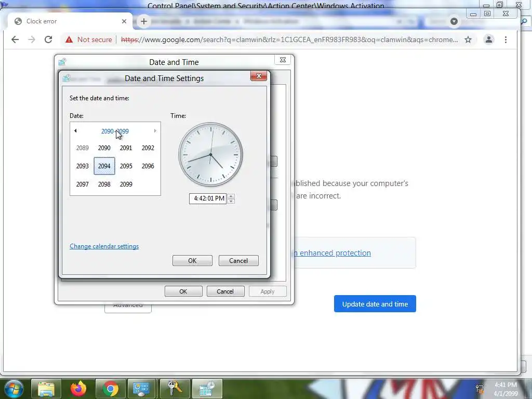Reload the Chrome page
532x399 pixels.
[48, 39]
